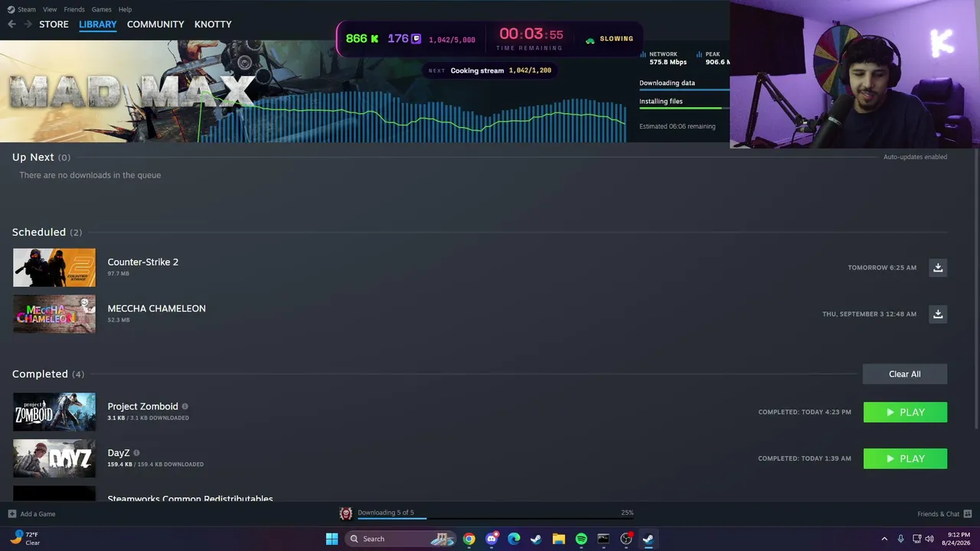Open the KNOTTY profile tab

click(213, 24)
